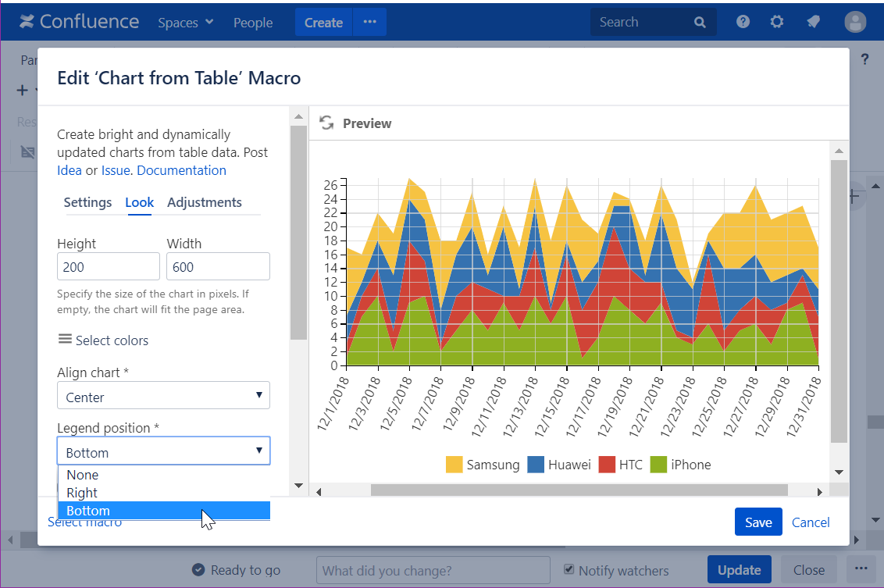The width and height of the screenshot is (884, 588).
Task: Save the macro changes
Action: click(x=757, y=522)
